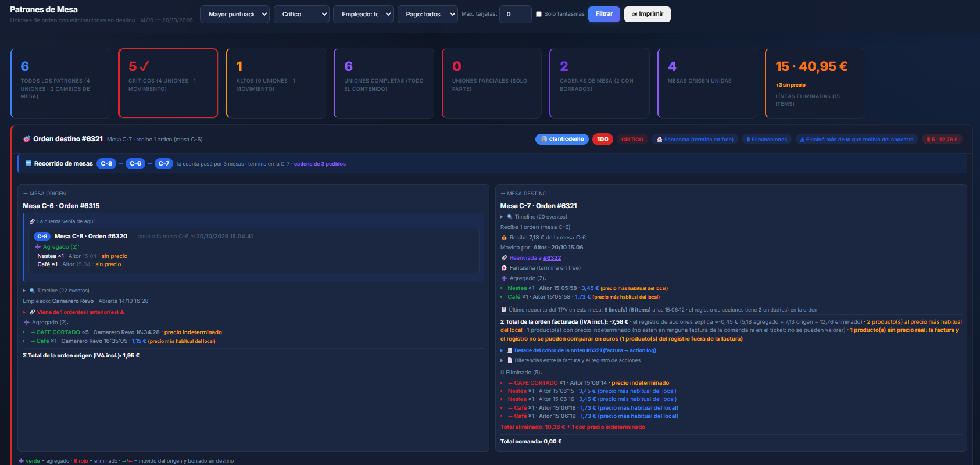Click printer icon on Imprimir button
The image size is (980, 465).
click(x=635, y=14)
